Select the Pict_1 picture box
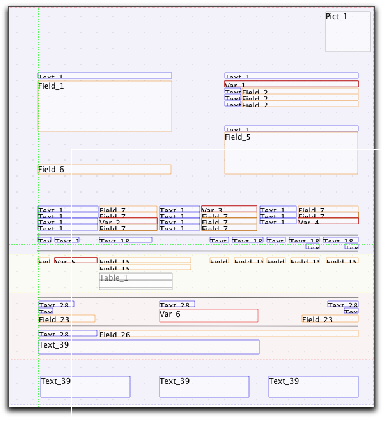The image size is (388, 422). (348, 32)
